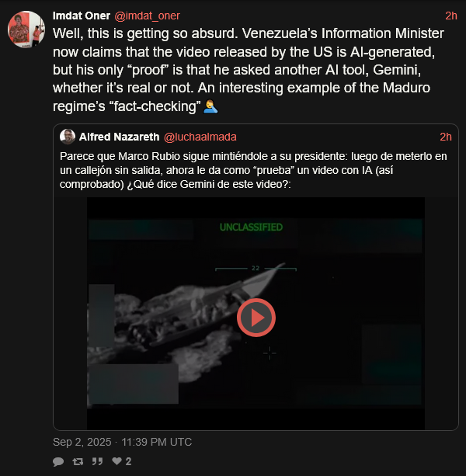Open Imdat Oner's profile avatar
The height and width of the screenshot is (476, 466).
(26, 30)
